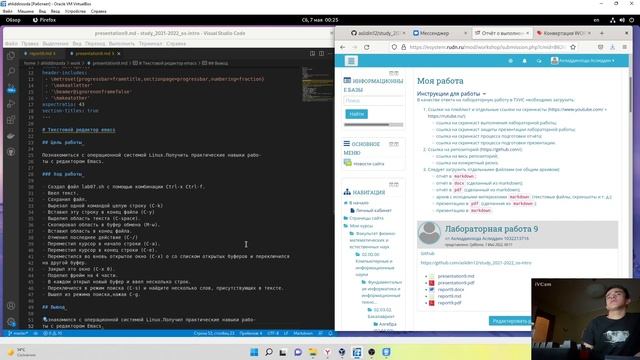
Task: Click the Основное меню block controls
Action: click(393, 144)
